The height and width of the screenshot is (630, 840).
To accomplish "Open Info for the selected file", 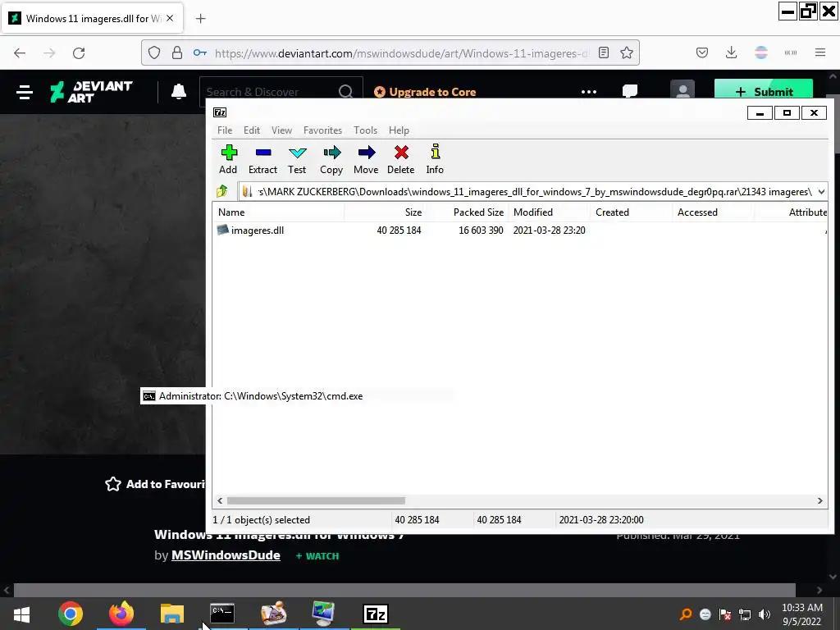I will pos(435,159).
